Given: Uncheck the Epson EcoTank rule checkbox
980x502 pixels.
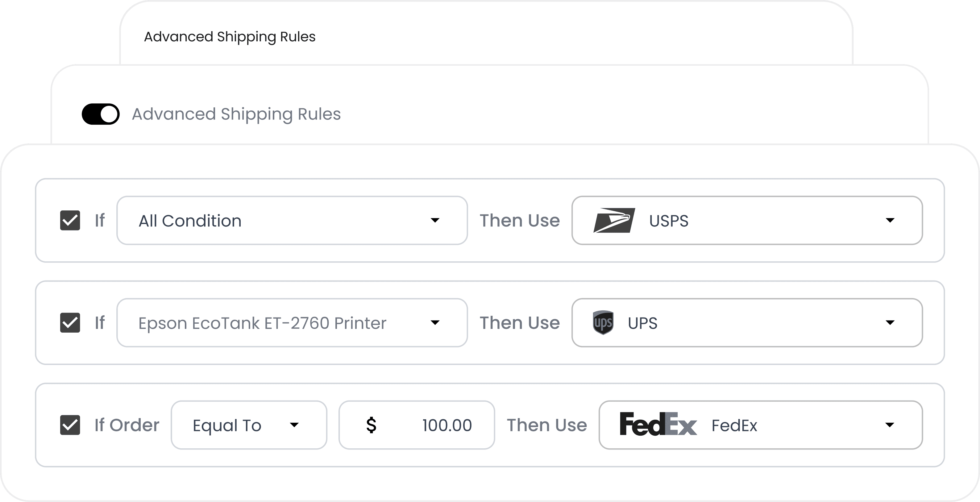Looking at the screenshot, I should (x=70, y=322).
